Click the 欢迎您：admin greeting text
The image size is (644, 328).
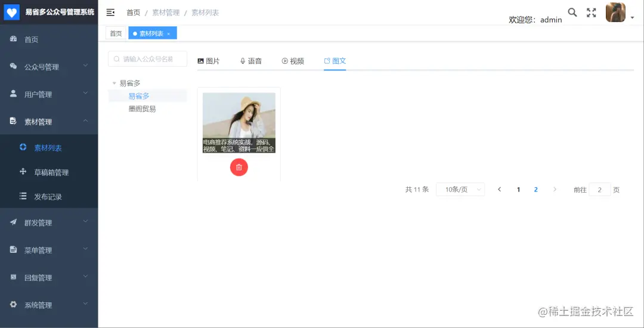coord(535,20)
